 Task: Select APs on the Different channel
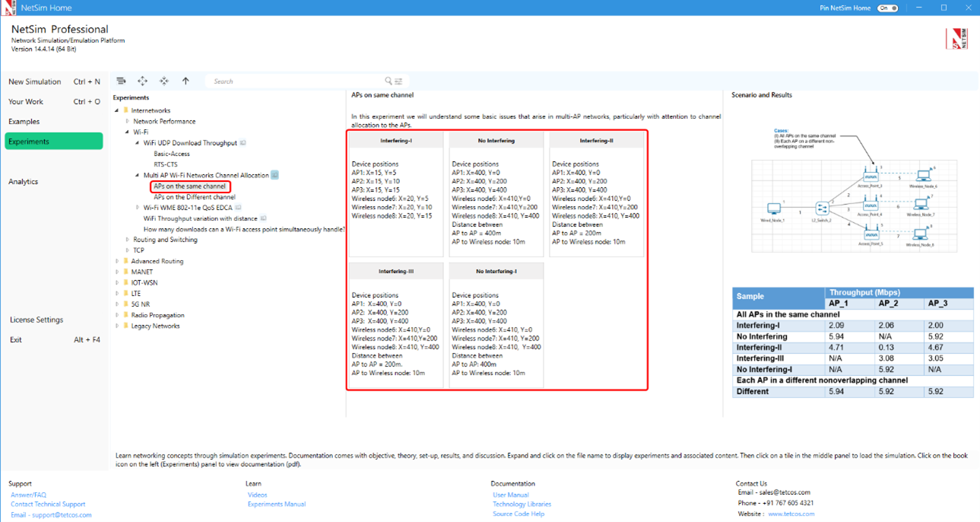point(195,197)
